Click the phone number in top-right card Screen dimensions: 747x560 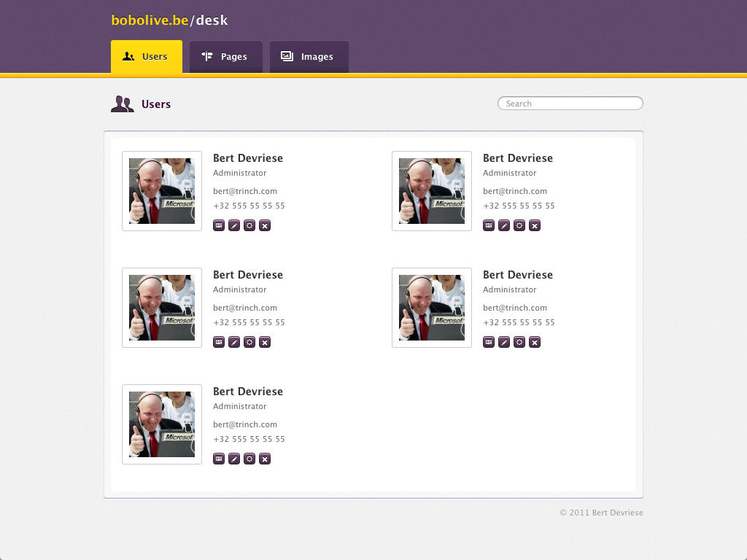(x=519, y=206)
